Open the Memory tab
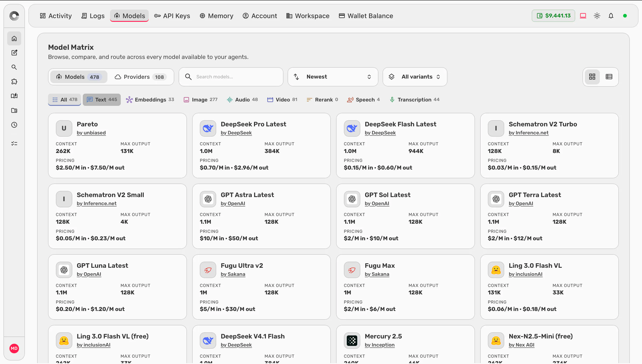The height and width of the screenshot is (364, 642). pyautogui.click(x=216, y=16)
